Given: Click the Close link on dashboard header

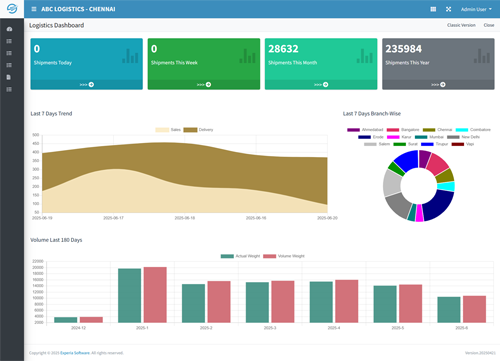Looking at the screenshot, I should click(489, 25).
